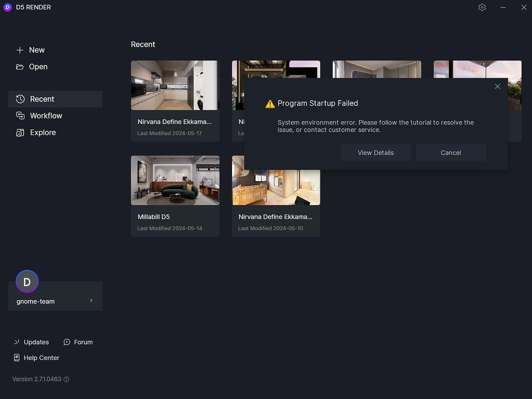Click the clock icon beside Recent
The image size is (532, 399).
(20, 99)
